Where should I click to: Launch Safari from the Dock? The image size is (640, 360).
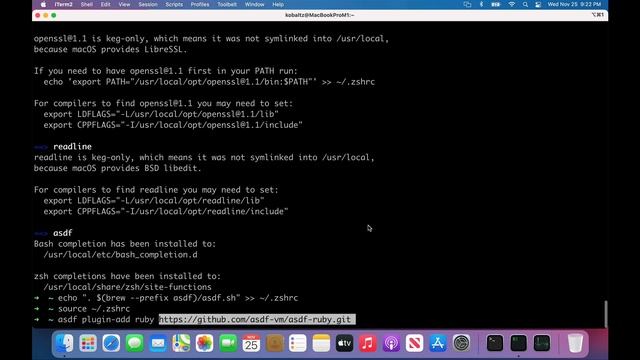[x=111, y=343]
